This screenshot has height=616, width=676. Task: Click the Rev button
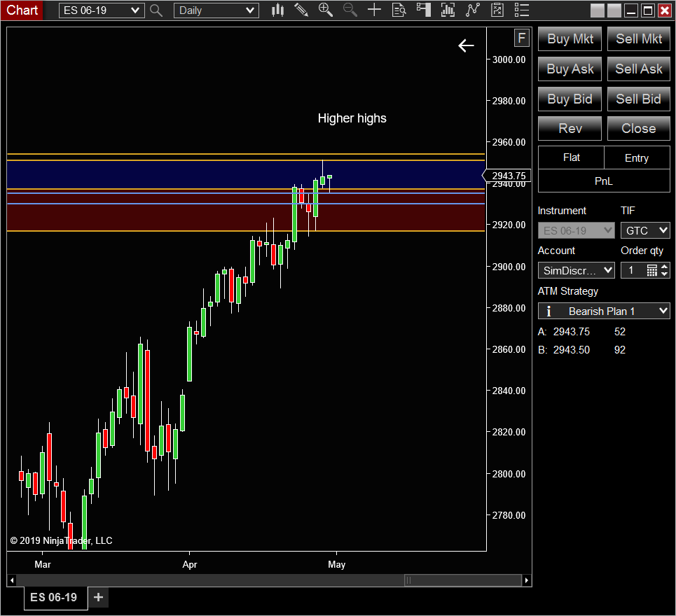point(570,128)
